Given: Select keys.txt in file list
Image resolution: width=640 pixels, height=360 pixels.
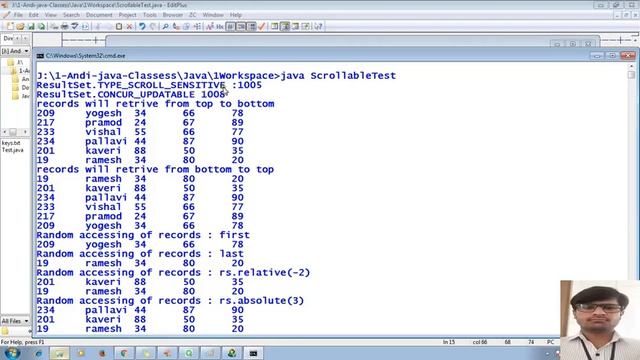Looking at the screenshot, I should 11,143.
